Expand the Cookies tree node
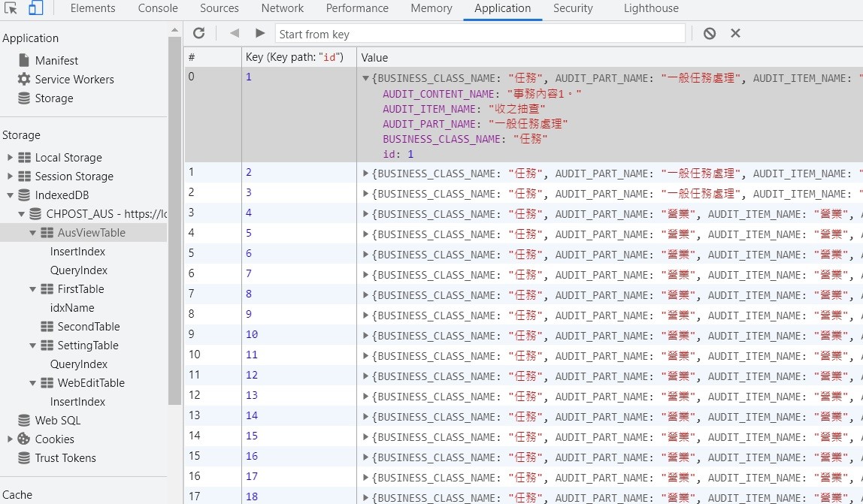Image resolution: width=863 pixels, height=504 pixels. click(x=10, y=439)
